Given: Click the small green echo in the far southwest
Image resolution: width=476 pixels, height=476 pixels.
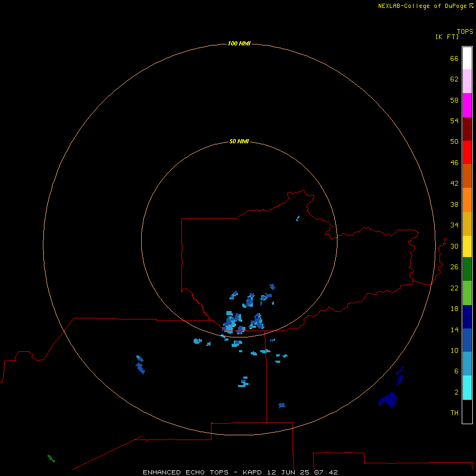Looking at the screenshot, I should point(51,459).
